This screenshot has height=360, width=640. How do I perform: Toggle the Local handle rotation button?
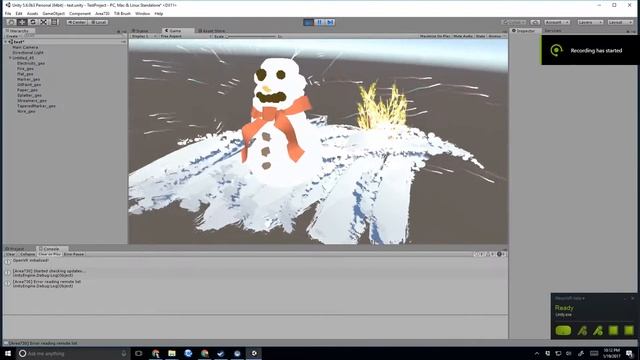click(98, 22)
